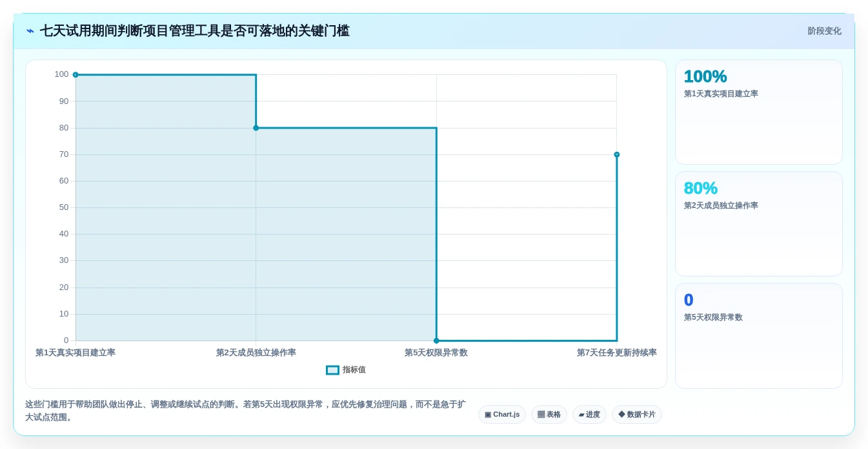The image size is (868, 449).
Task: Click the 100% card for 第1天真实项目建立率
Action: (759, 112)
